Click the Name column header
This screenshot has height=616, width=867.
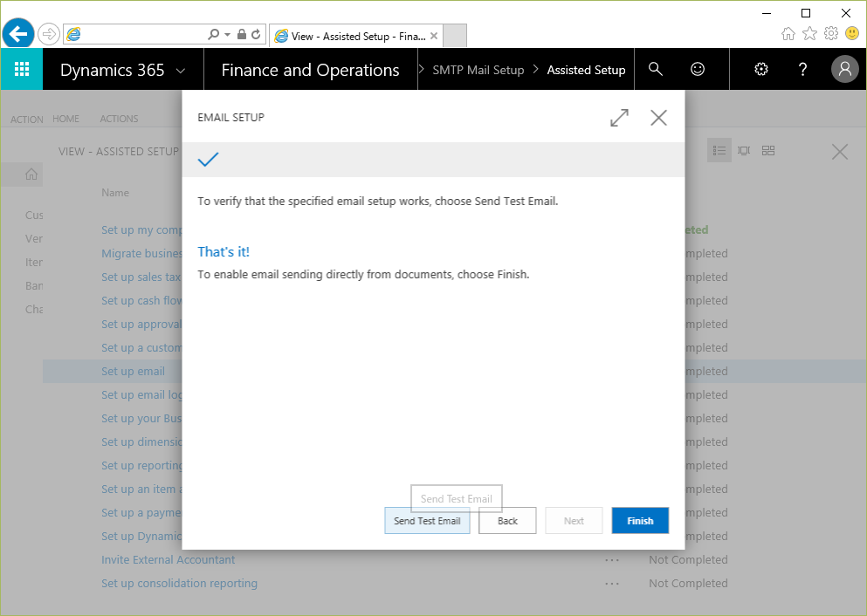coord(115,193)
